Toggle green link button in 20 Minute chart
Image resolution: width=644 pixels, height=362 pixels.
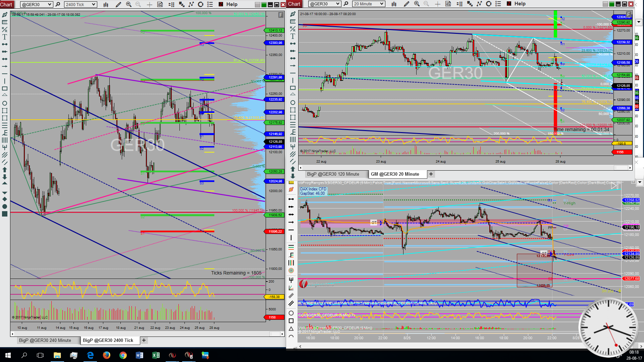(612, 4)
